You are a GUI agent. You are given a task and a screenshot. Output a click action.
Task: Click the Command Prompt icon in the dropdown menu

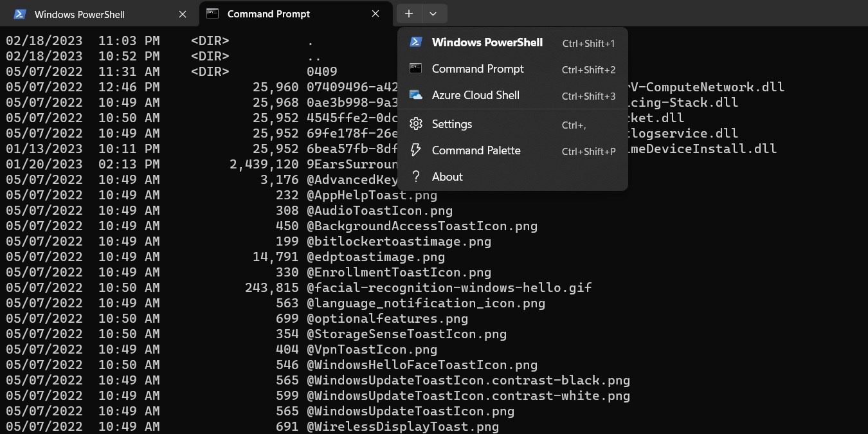coord(415,69)
